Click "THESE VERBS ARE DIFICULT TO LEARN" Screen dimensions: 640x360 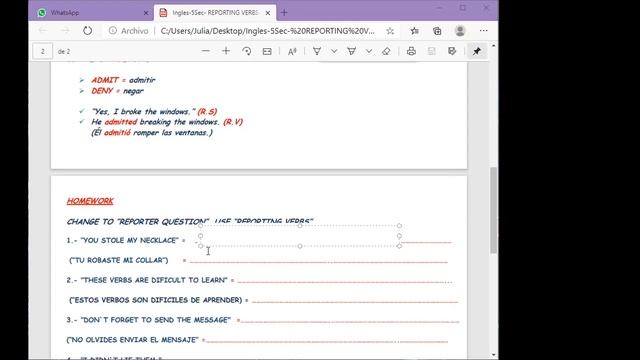(x=154, y=280)
